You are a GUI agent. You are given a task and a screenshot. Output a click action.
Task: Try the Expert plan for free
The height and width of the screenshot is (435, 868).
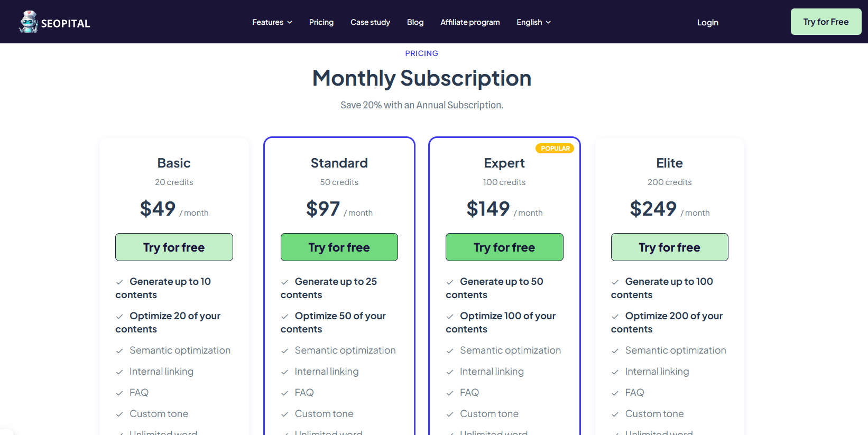tap(504, 247)
